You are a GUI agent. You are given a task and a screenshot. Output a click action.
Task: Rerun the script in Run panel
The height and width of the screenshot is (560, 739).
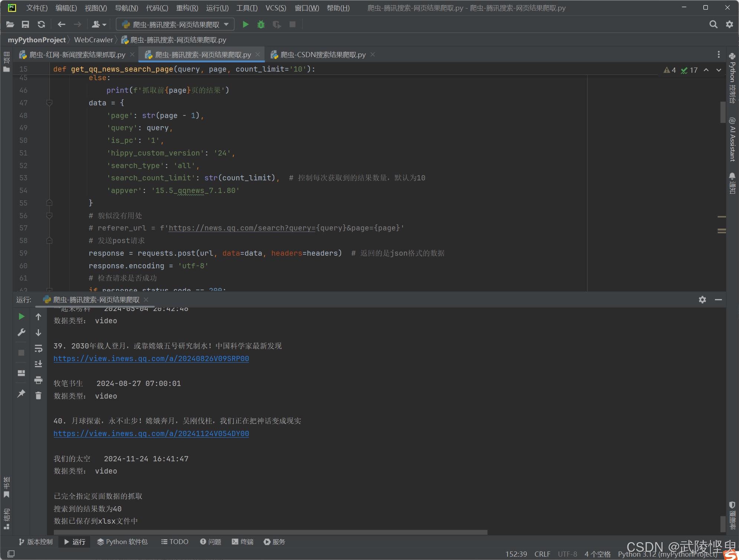pyautogui.click(x=22, y=317)
